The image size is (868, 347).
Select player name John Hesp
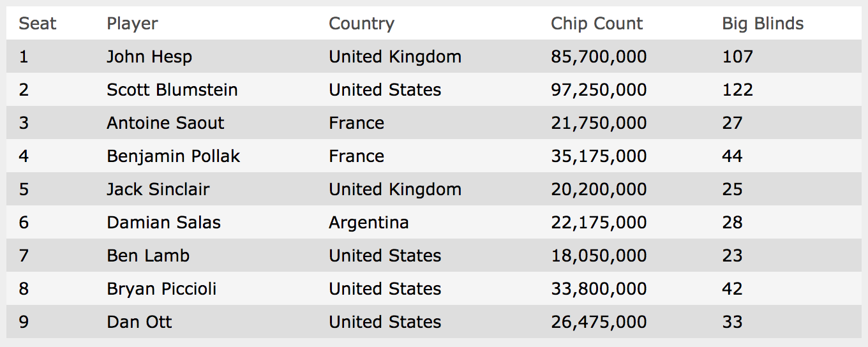(x=149, y=57)
